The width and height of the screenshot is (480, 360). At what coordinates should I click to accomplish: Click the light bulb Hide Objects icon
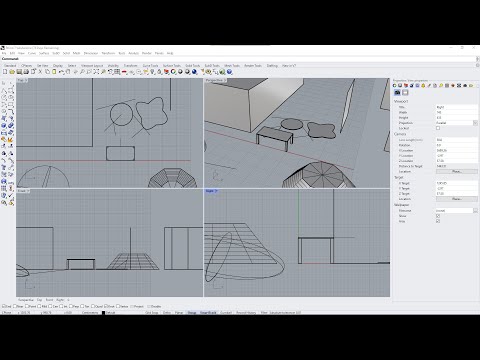pos(152,72)
